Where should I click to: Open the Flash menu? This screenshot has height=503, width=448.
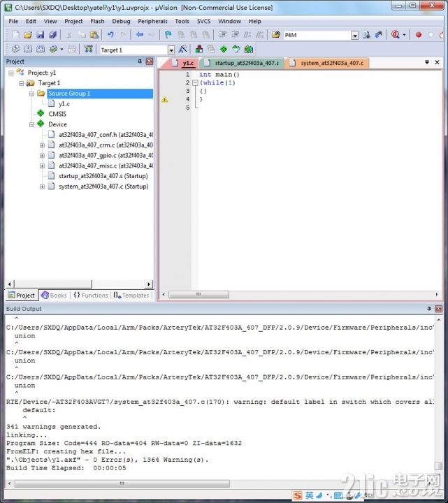97,21
